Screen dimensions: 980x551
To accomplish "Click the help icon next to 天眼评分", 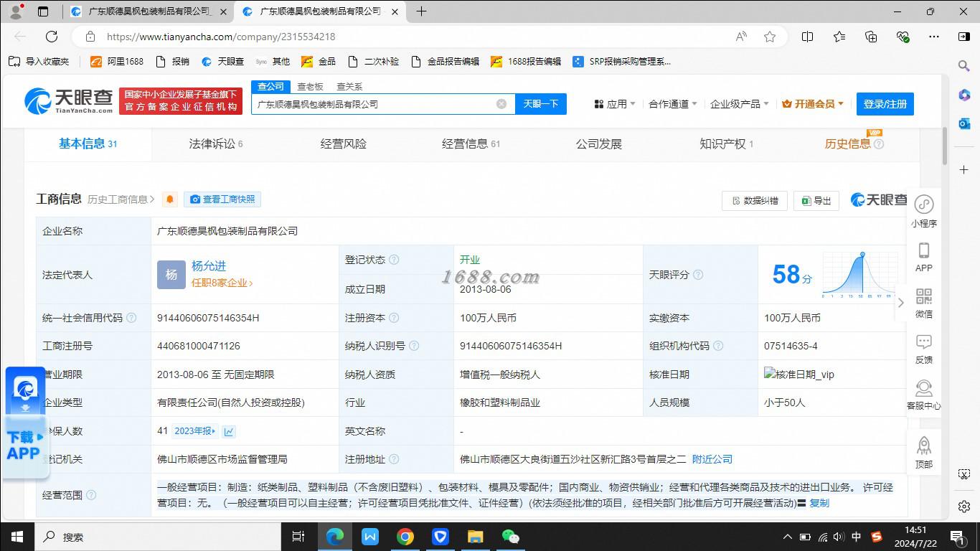I will click(698, 275).
